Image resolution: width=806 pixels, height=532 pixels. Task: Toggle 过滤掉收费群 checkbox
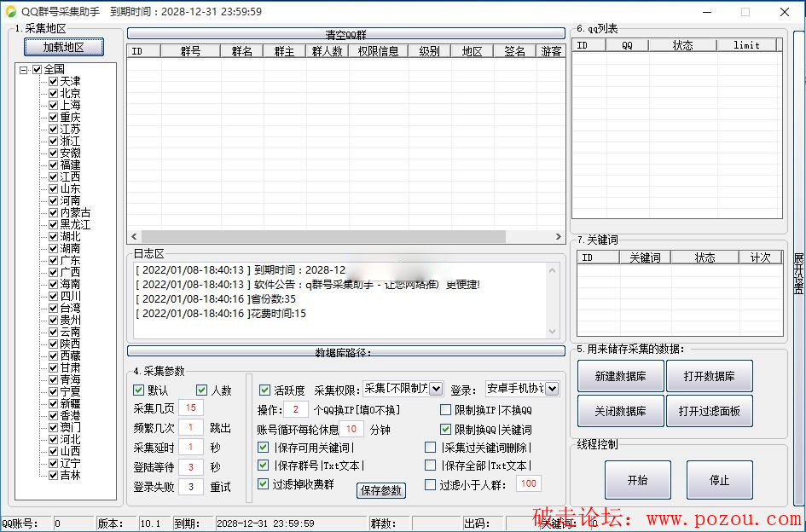[264, 483]
